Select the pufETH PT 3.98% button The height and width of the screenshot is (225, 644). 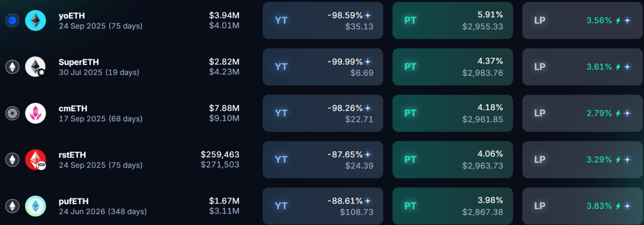pyautogui.click(x=453, y=206)
